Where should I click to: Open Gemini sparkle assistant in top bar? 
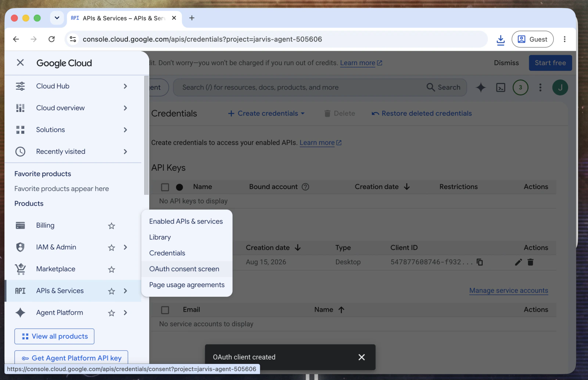pos(481,87)
